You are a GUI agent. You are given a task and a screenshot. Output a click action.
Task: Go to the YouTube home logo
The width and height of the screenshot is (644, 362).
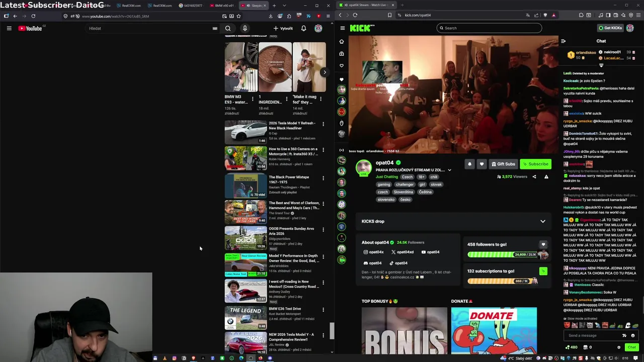point(30,28)
